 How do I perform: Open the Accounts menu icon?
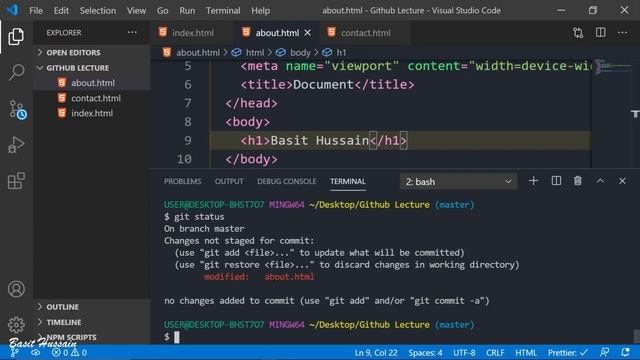[16, 289]
